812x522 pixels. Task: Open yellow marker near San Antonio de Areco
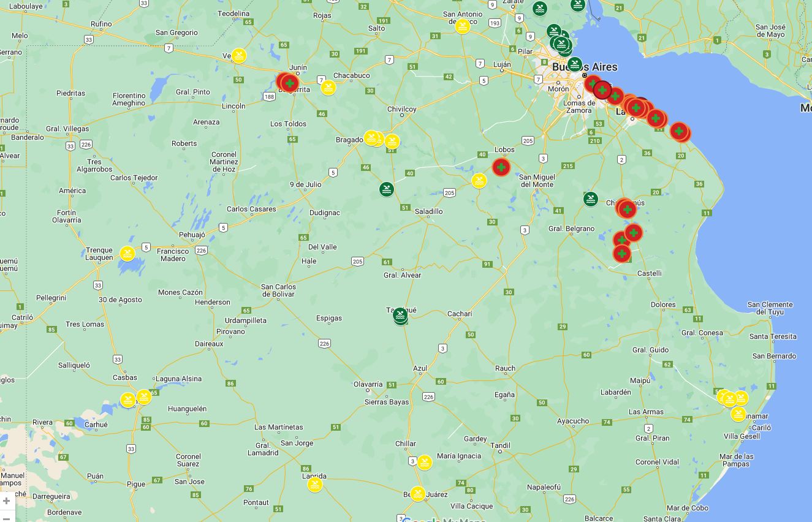click(x=463, y=26)
